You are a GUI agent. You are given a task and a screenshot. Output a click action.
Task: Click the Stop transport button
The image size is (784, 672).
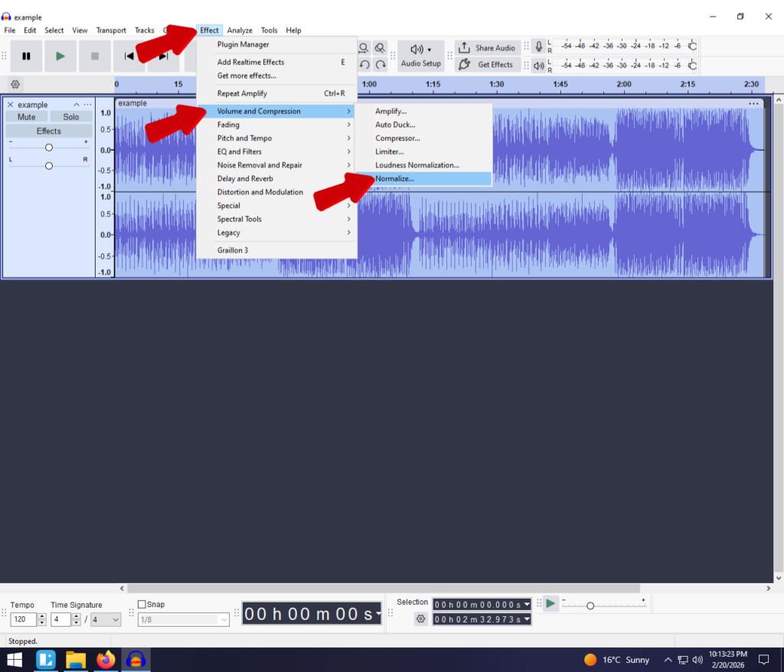(x=95, y=56)
